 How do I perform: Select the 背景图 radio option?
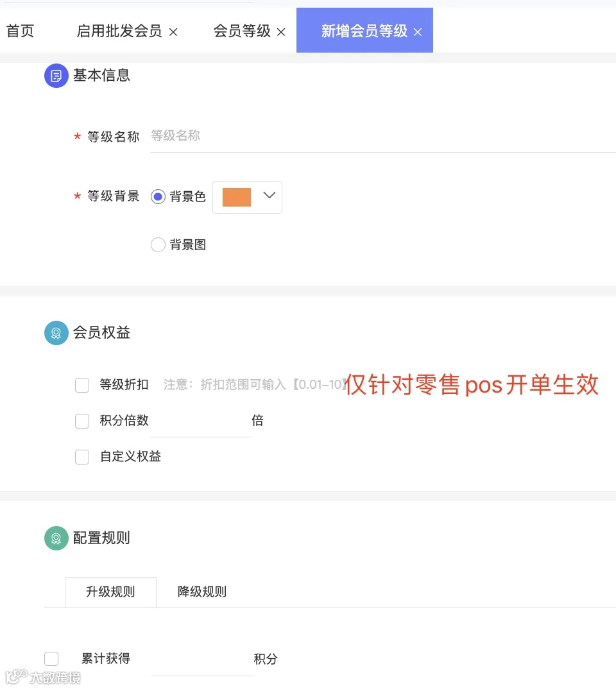158,244
